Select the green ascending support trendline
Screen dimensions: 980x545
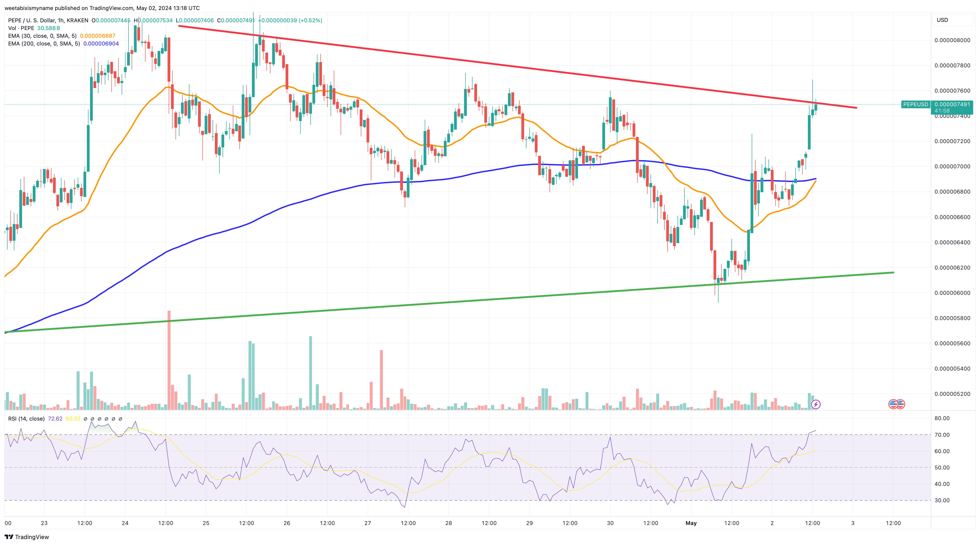[449, 303]
